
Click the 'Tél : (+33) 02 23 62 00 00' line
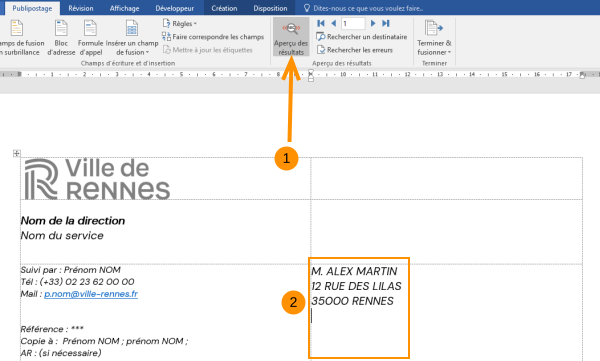[77, 282]
